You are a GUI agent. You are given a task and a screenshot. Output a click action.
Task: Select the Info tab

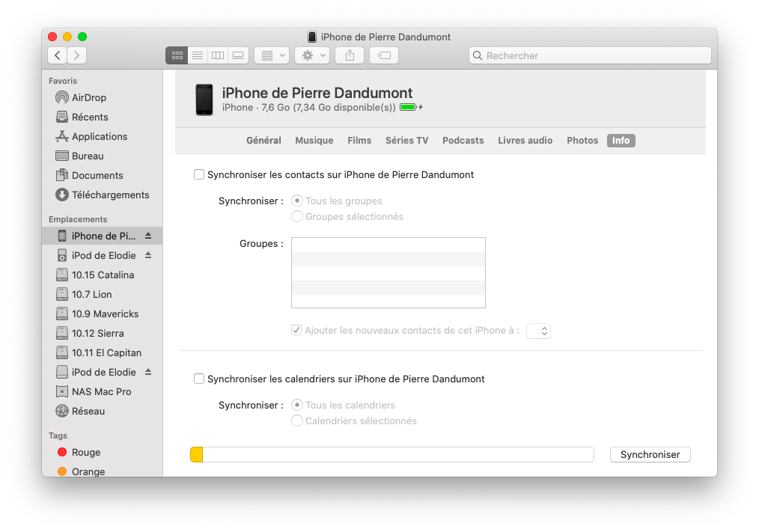point(621,141)
